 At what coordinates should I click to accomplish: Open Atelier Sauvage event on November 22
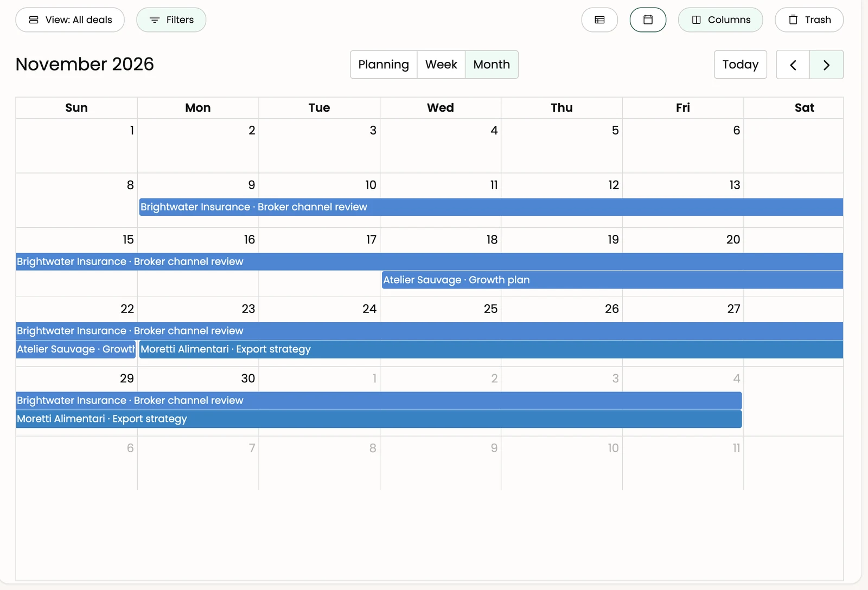76,349
